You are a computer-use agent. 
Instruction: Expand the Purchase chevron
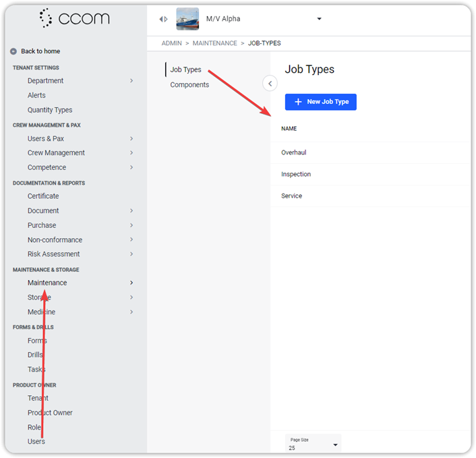tap(131, 225)
